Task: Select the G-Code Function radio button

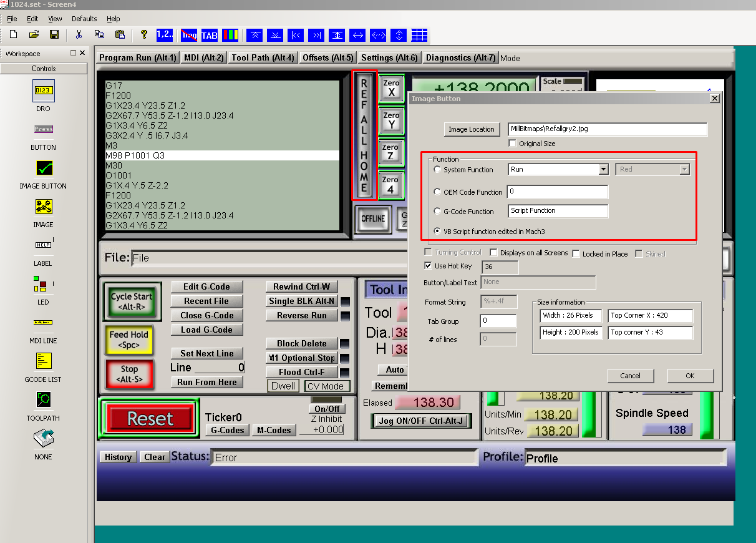Action: click(x=437, y=211)
